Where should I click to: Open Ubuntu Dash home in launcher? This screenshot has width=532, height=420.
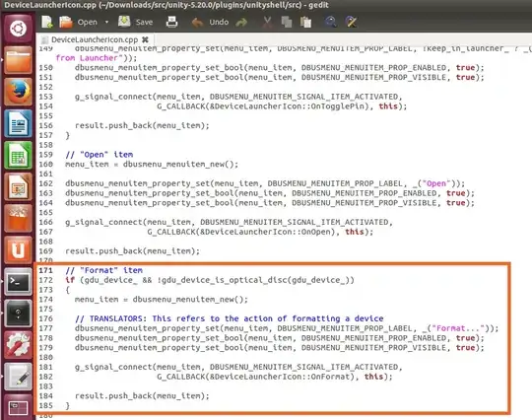tap(18, 28)
